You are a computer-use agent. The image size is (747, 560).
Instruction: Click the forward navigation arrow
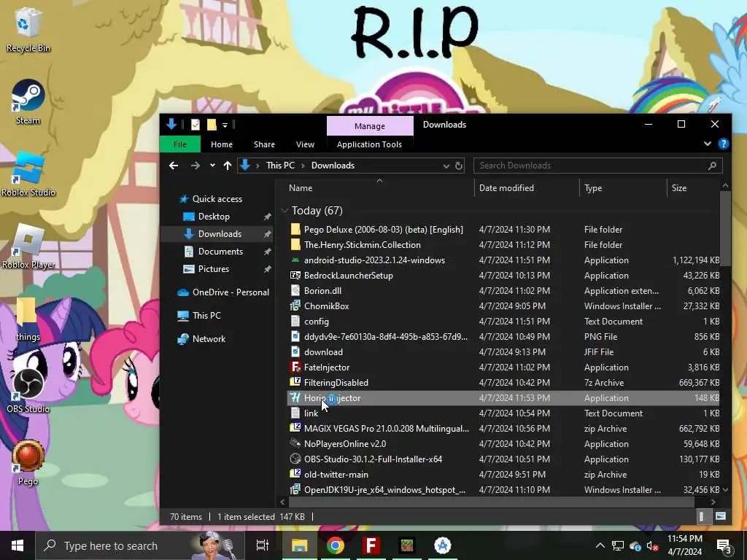click(x=196, y=166)
